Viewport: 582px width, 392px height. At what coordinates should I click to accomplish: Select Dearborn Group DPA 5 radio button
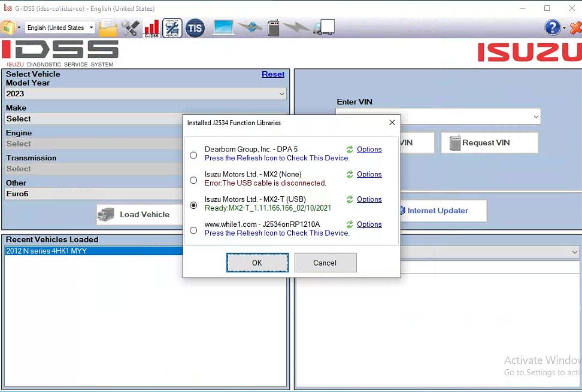tap(193, 155)
